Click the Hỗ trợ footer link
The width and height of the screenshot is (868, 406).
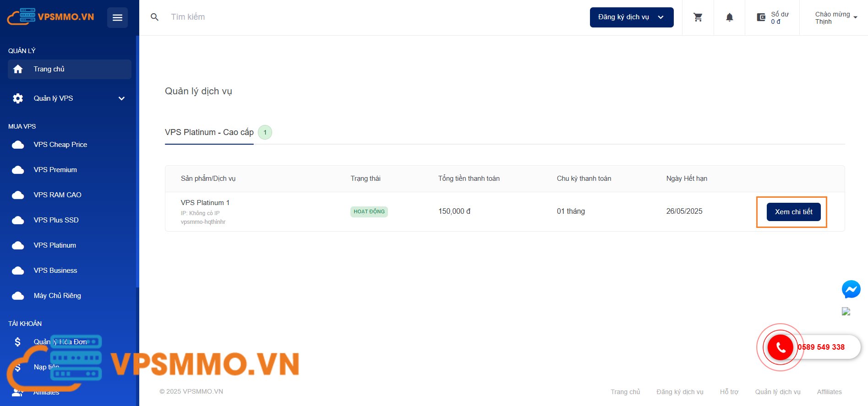(729, 392)
